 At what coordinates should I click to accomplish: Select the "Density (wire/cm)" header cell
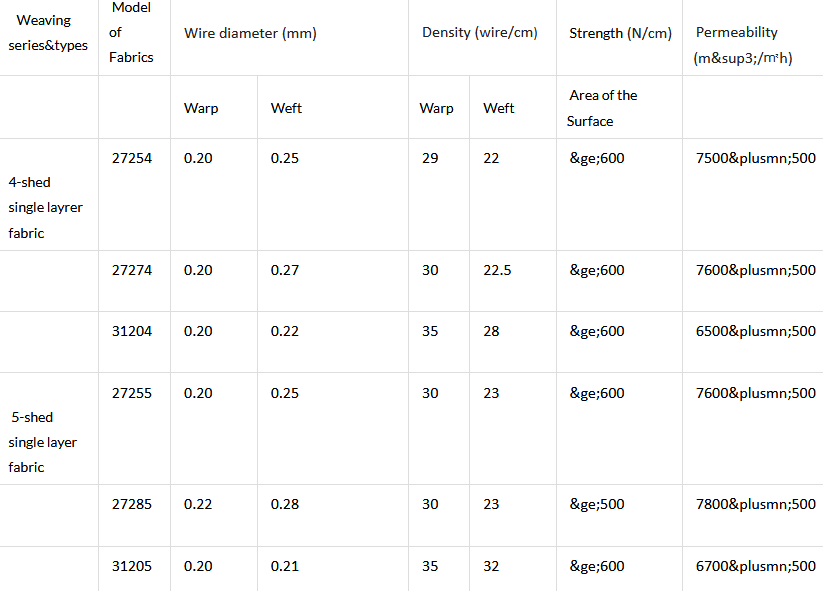pyautogui.click(x=480, y=33)
